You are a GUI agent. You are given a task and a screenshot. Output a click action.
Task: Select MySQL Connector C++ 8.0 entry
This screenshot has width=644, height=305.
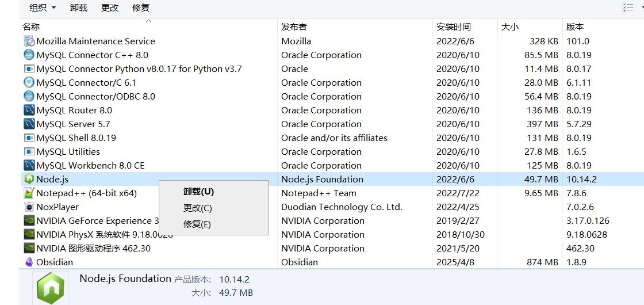93,55
